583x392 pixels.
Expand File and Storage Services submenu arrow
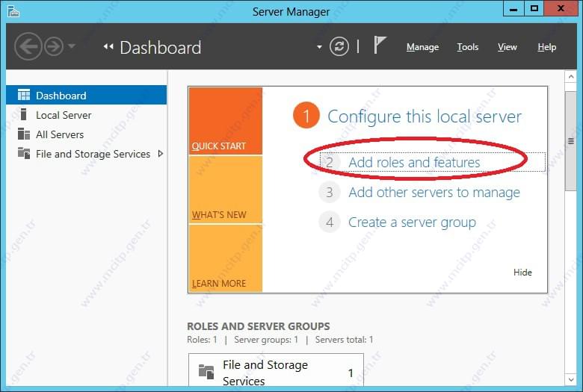160,154
